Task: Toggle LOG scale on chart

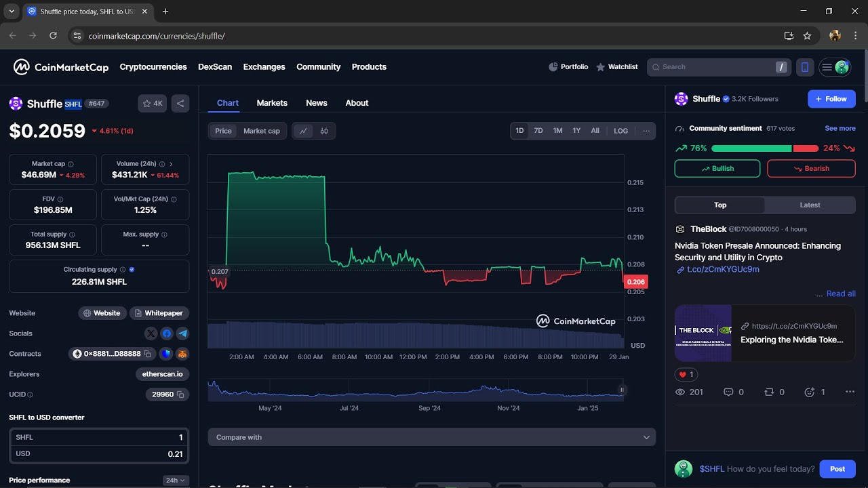Action: [621, 131]
